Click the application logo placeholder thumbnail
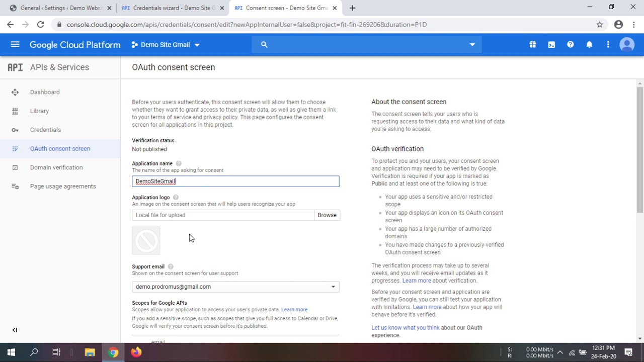 tap(146, 241)
